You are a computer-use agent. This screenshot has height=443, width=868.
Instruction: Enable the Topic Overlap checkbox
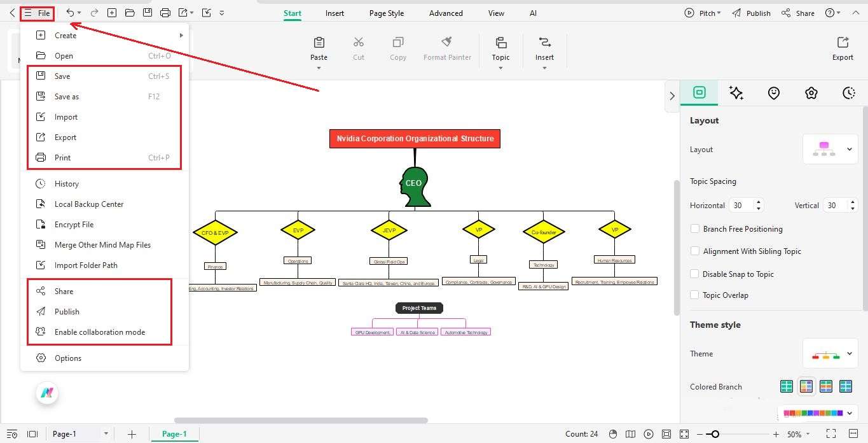pyautogui.click(x=695, y=295)
